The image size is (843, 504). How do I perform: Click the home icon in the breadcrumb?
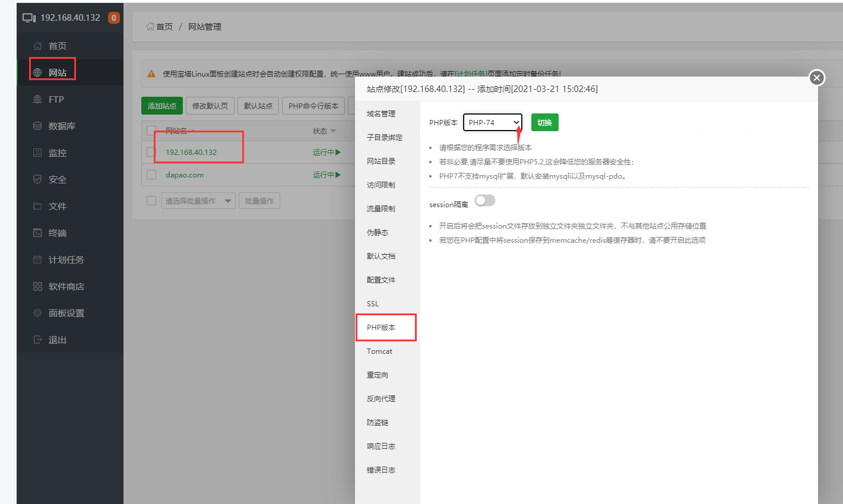(x=150, y=27)
